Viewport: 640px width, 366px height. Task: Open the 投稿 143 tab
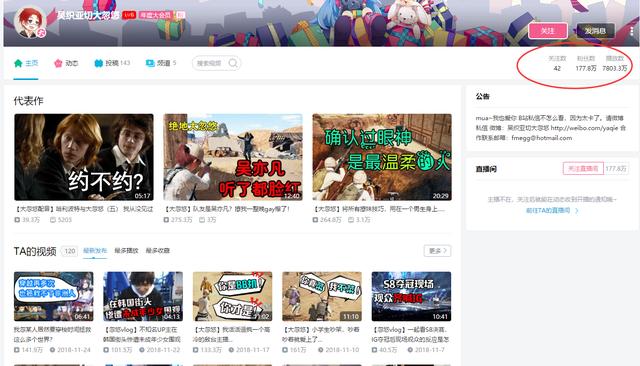(x=112, y=63)
